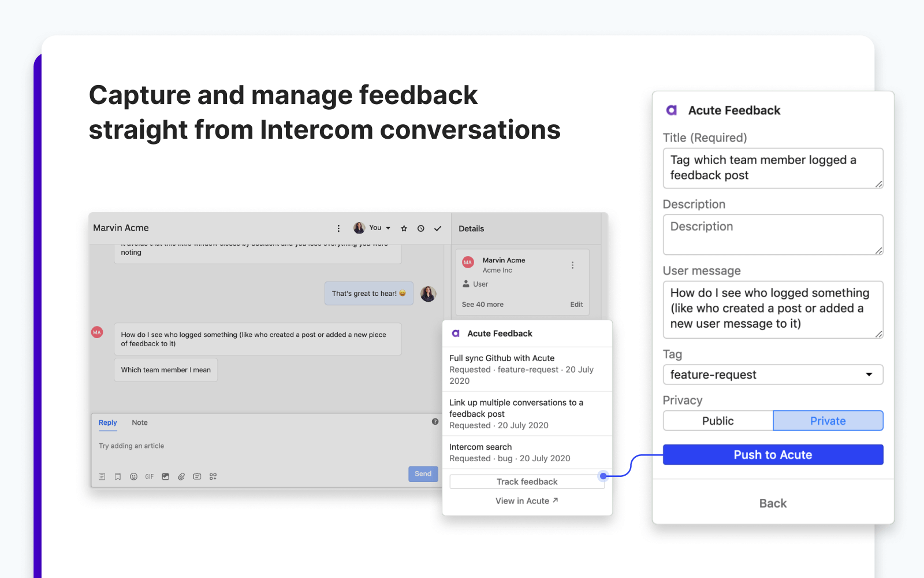This screenshot has height=578, width=924.
Task: Open the View in Acute link
Action: (x=527, y=501)
